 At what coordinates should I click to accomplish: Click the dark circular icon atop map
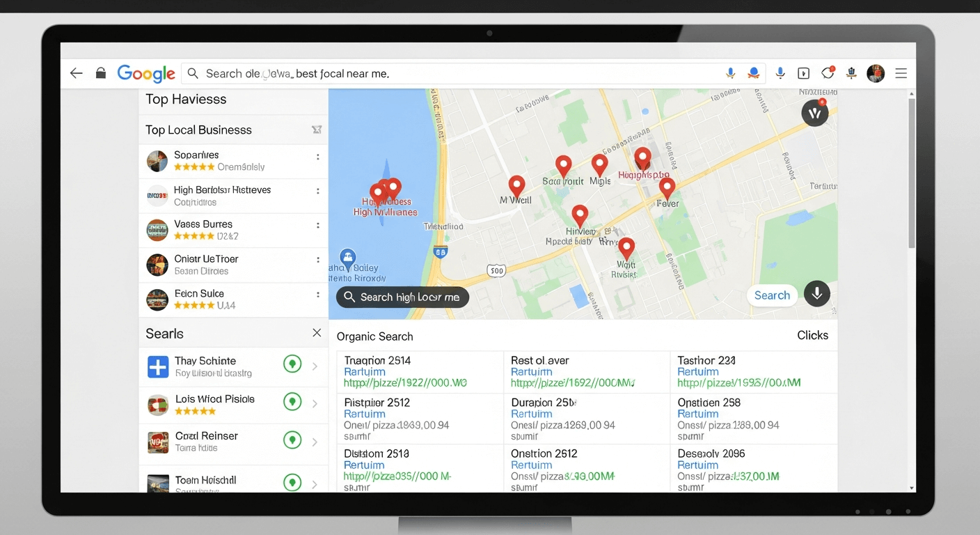815,113
